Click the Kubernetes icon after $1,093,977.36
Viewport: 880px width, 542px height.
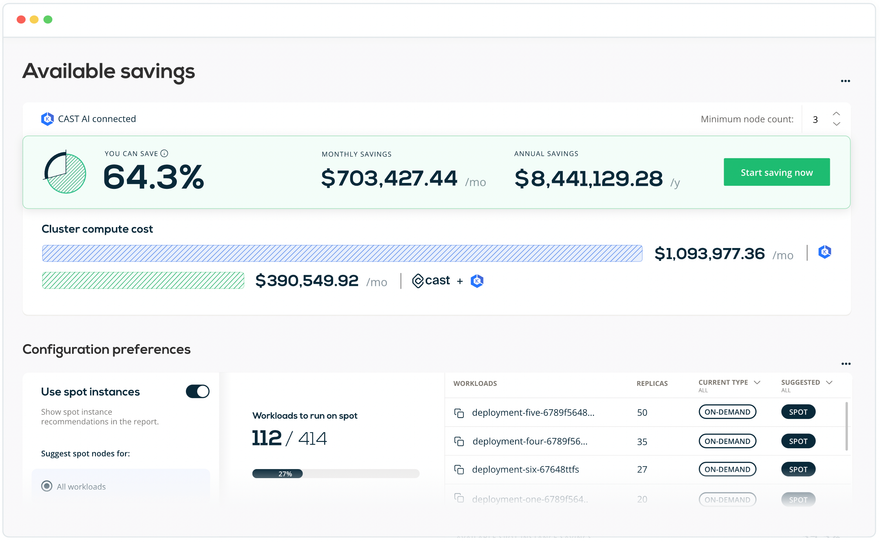coord(824,252)
